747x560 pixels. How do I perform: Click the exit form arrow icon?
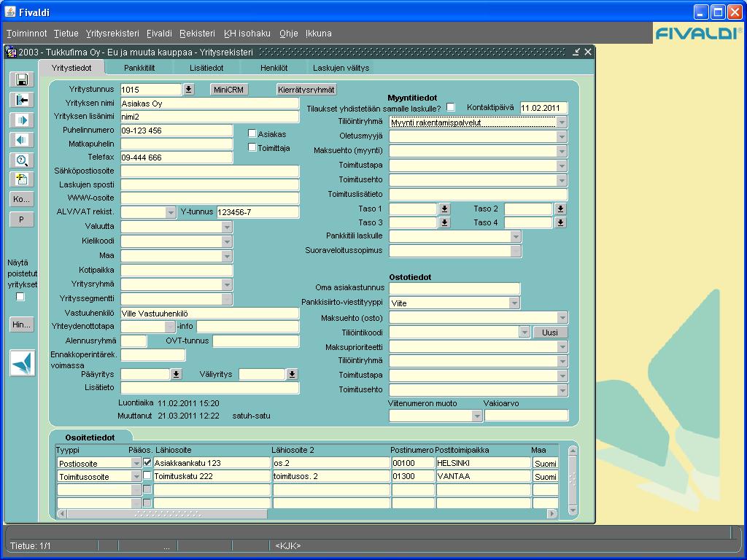coord(22,100)
